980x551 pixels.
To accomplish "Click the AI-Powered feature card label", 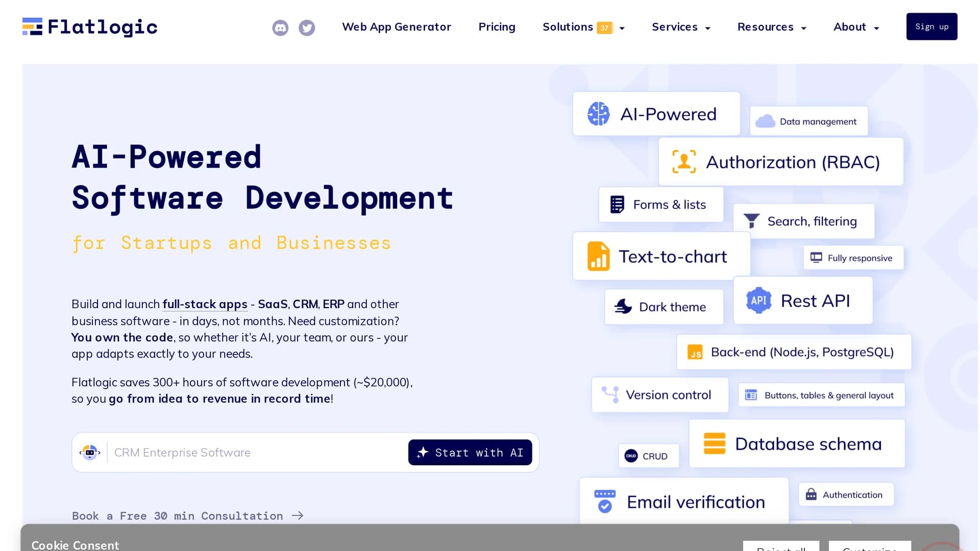I will [668, 114].
